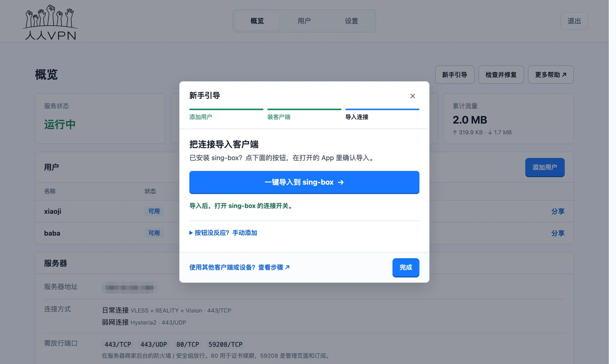Click 弱网连接 Hysteria2 line

click(x=144, y=322)
